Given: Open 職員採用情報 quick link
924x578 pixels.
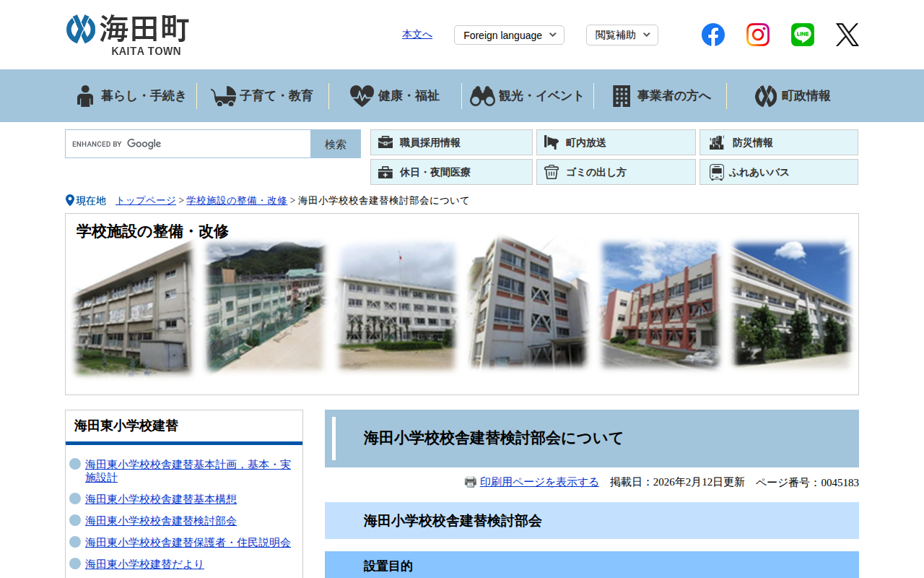Looking at the screenshot, I should [451, 142].
